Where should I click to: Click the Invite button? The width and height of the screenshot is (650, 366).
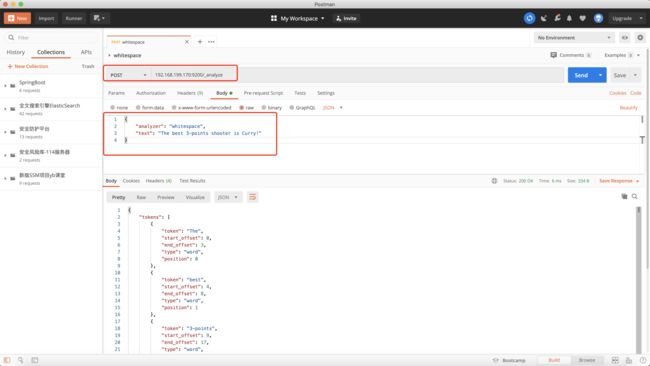pos(346,18)
